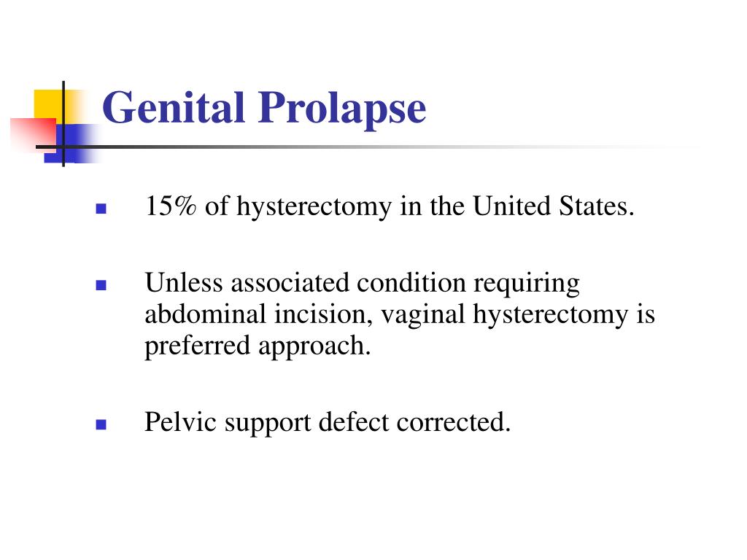Click the line 'preferred approach.'

tap(258, 347)
